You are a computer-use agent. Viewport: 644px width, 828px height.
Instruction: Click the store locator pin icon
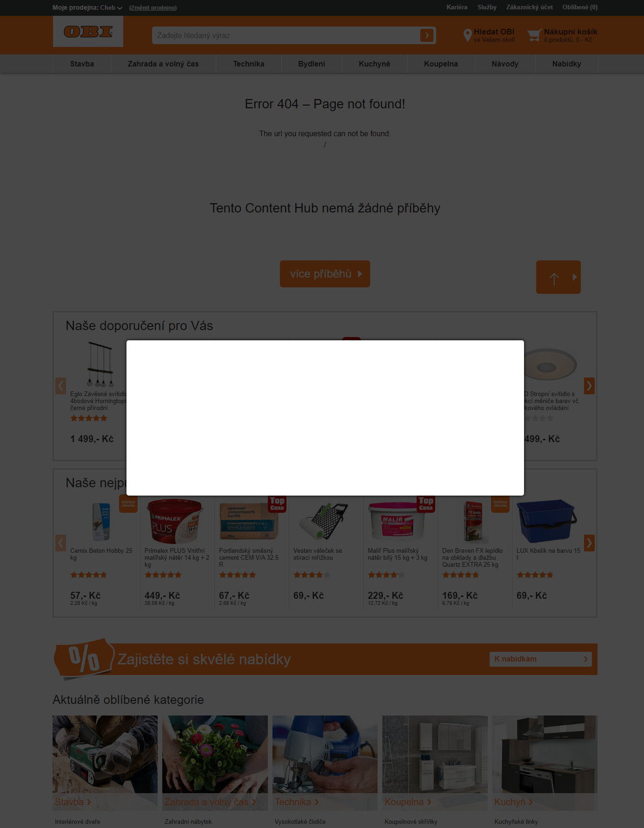(x=468, y=35)
